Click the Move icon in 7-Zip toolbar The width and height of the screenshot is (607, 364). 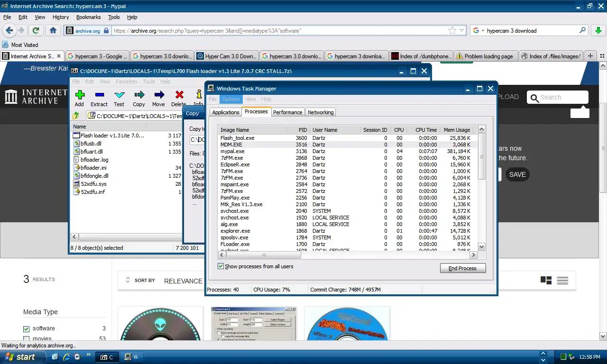point(158,98)
